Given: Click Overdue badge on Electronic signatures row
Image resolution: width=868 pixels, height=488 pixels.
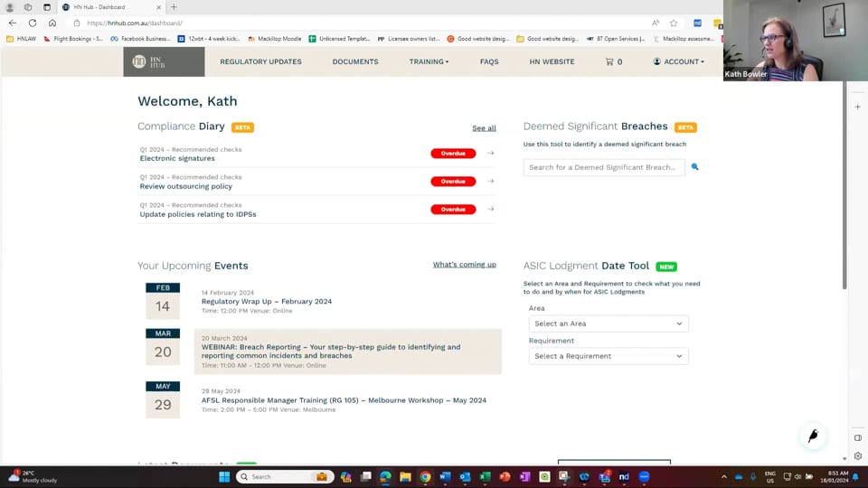Looking at the screenshot, I should 453,154.
